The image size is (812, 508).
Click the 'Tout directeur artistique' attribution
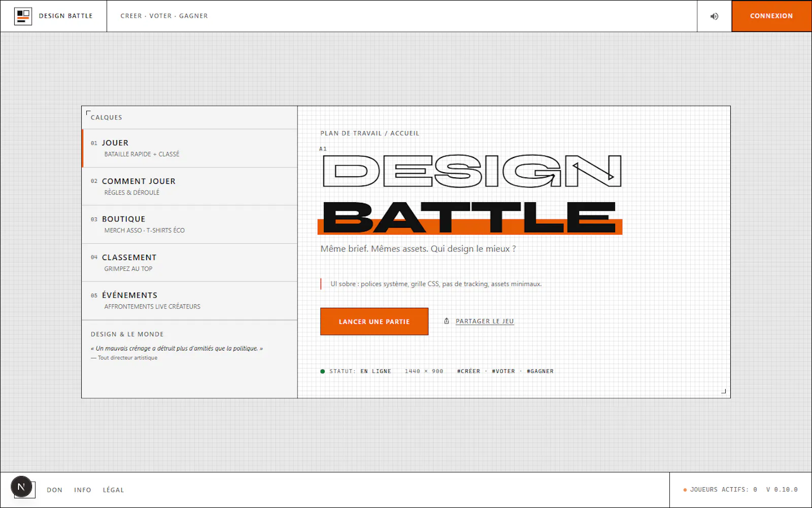pyautogui.click(x=124, y=358)
